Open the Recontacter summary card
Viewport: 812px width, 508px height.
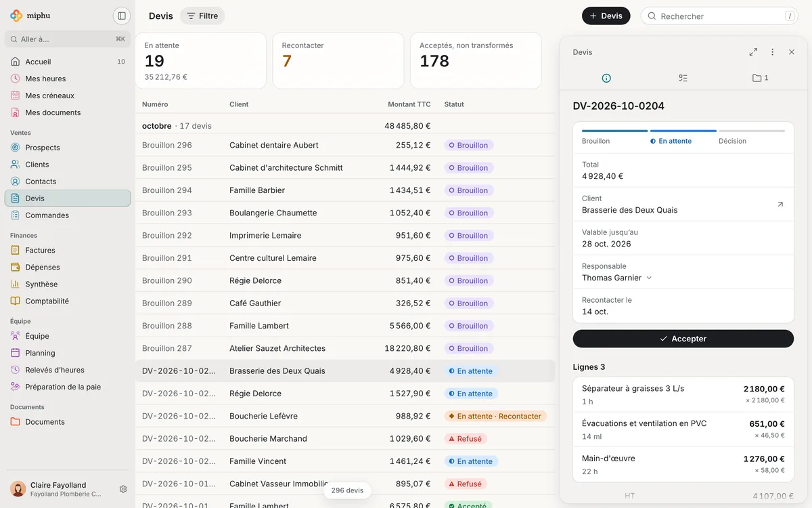pos(338,61)
